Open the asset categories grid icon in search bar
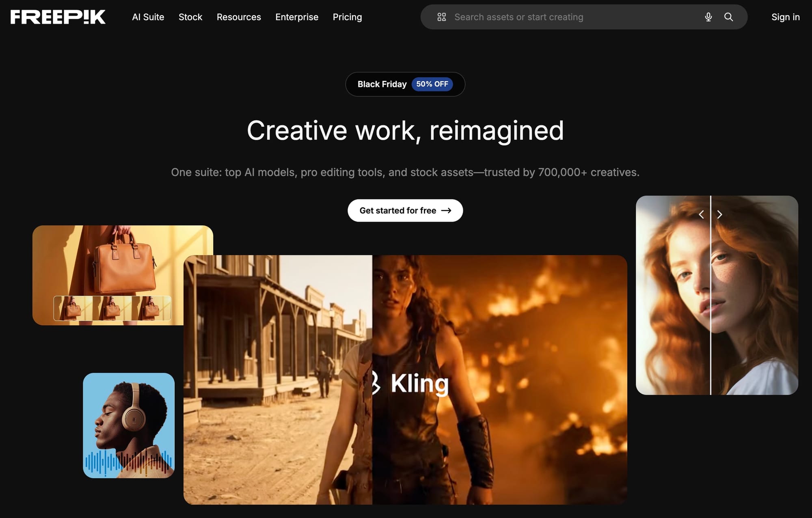Viewport: 812px width, 518px height. [x=442, y=17]
